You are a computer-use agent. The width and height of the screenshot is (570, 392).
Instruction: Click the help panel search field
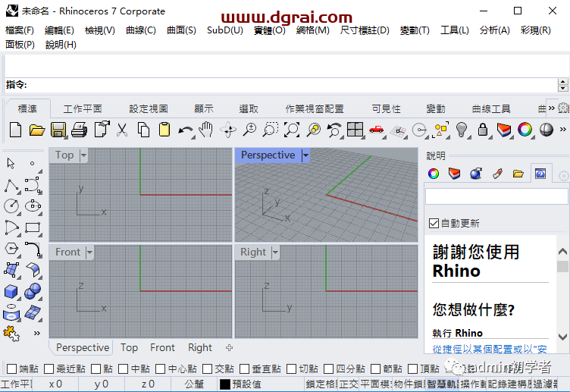point(496,196)
